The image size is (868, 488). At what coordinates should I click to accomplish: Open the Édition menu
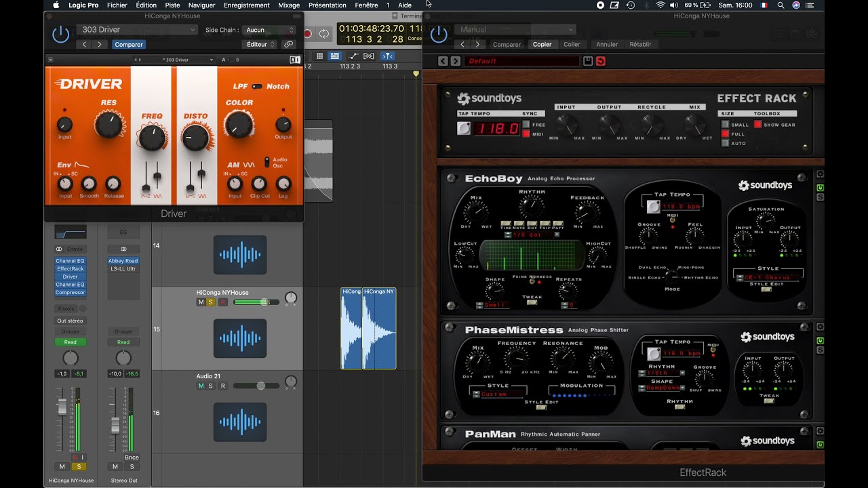146,5
